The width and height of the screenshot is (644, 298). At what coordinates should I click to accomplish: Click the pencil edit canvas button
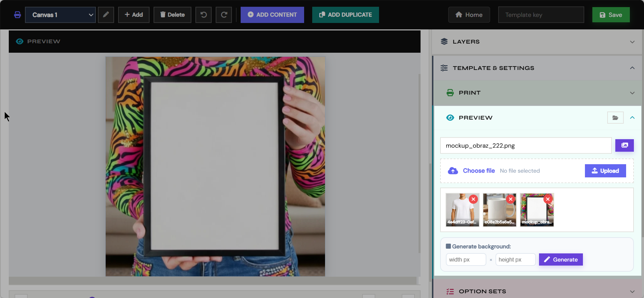tap(106, 15)
